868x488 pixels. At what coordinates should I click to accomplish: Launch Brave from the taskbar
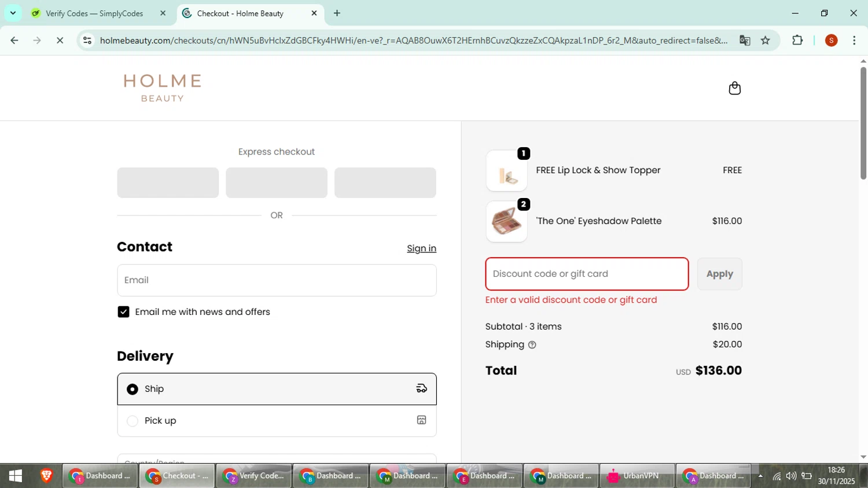coord(46,476)
